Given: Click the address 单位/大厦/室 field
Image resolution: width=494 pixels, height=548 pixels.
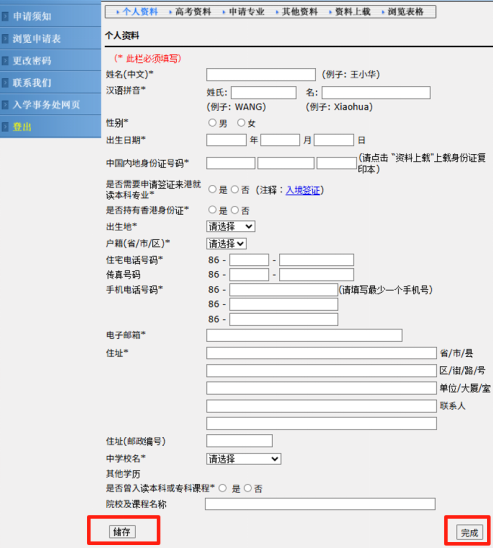Looking at the screenshot, I should pos(321,388).
